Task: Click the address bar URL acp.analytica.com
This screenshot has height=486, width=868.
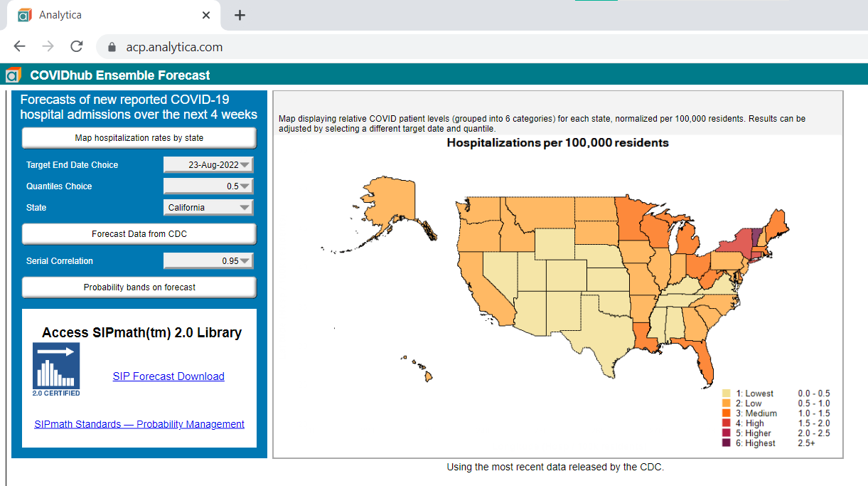Action: coord(175,48)
